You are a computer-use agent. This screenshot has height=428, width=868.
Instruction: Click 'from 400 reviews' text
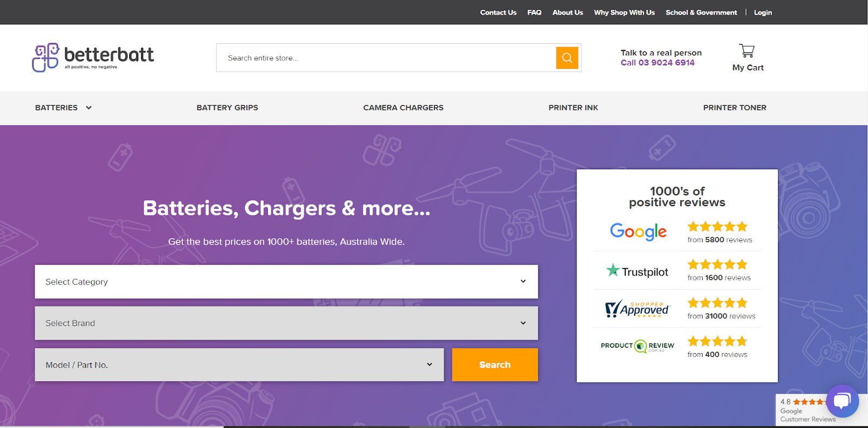pyautogui.click(x=717, y=355)
